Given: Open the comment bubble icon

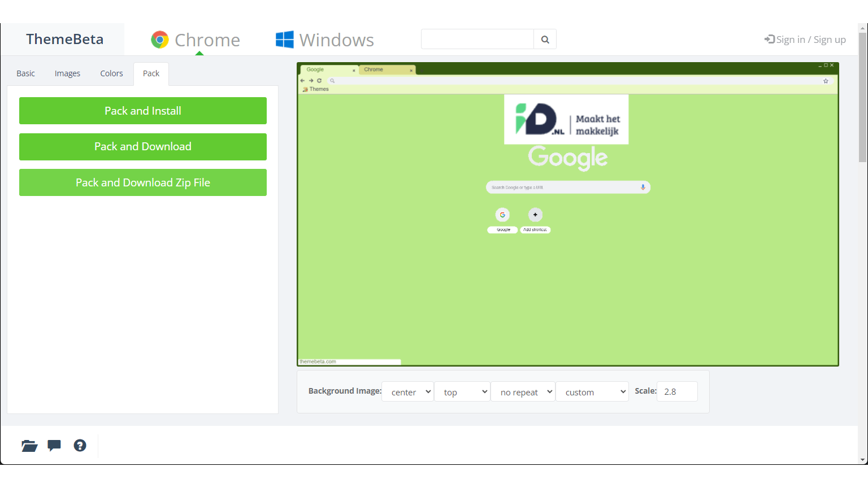Looking at the screenshot, I should tap(54, 446).
